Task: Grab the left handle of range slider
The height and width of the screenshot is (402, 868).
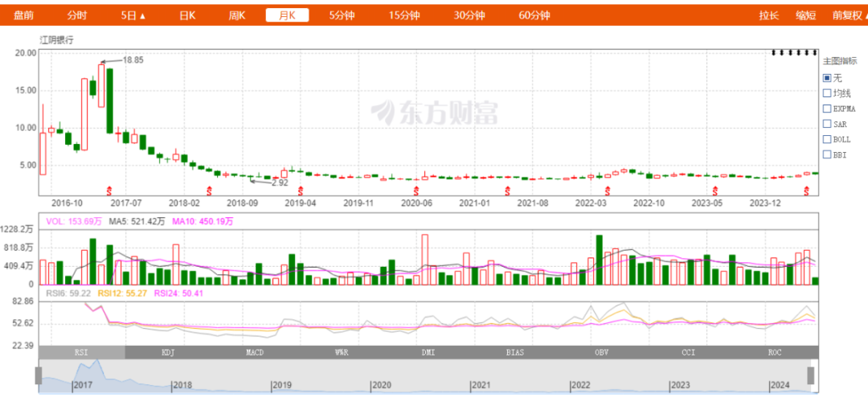Action: 38,375
